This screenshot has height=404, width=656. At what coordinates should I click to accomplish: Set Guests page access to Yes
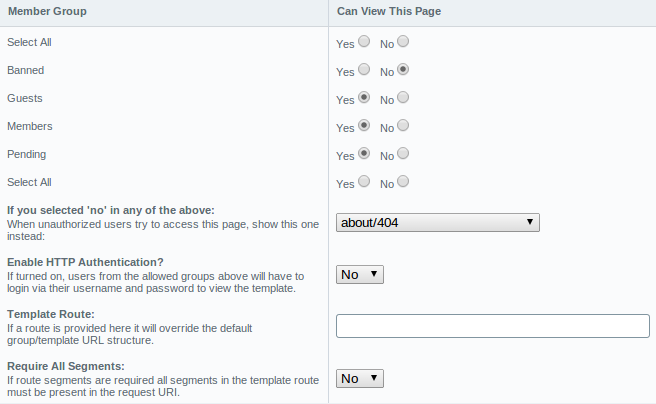(364, 98)
